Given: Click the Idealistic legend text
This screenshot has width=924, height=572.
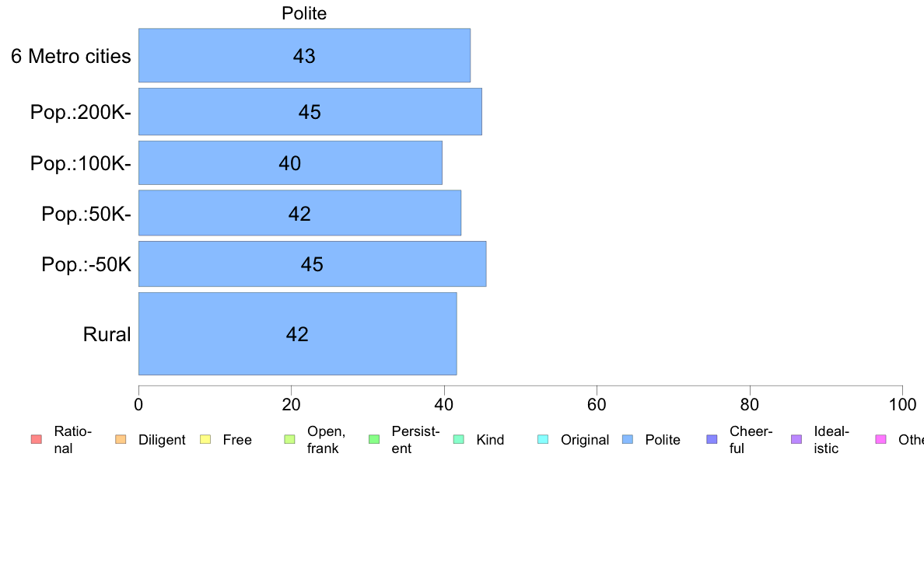Looking at the screenshot, I should coord(831,440).
